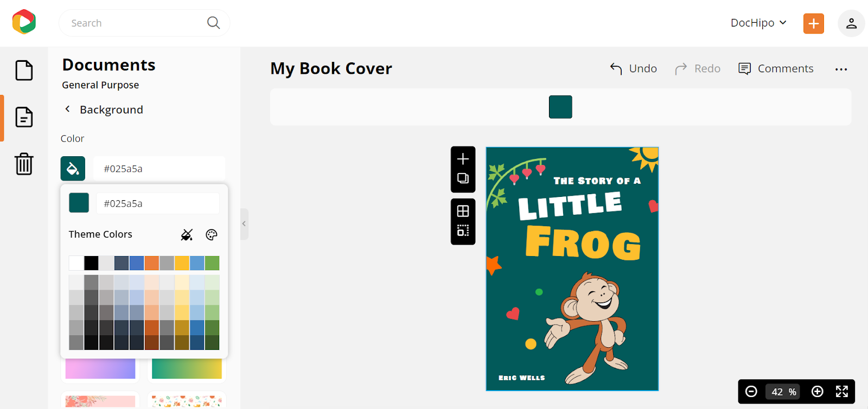This screenshot has width=868, height=409.
Task: Click the zoom out minus icon
Action: 751,392
